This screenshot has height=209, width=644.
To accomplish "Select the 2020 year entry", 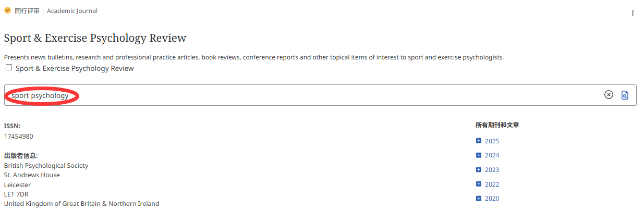I will tap(492, 199).
